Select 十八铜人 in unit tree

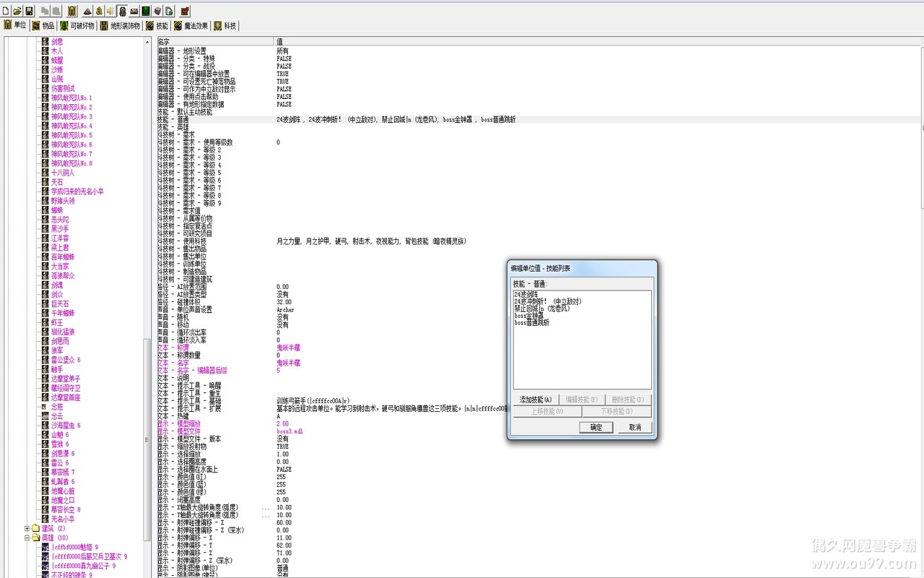coord(63,173)
